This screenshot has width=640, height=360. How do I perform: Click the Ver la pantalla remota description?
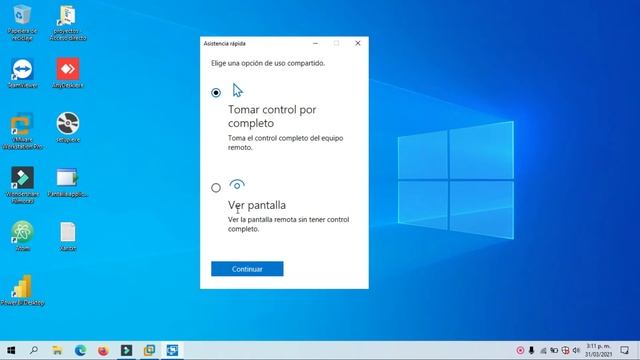point(288,224)
